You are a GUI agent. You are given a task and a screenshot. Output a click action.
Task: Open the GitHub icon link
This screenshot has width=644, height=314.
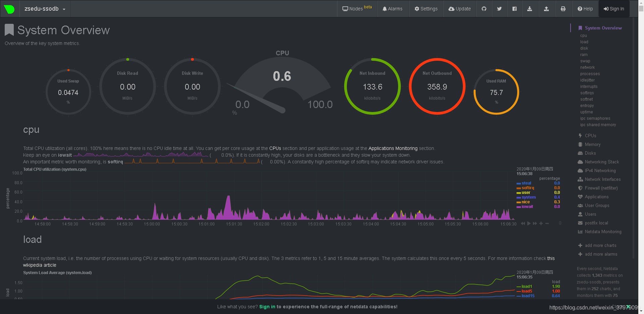[484, 9]
